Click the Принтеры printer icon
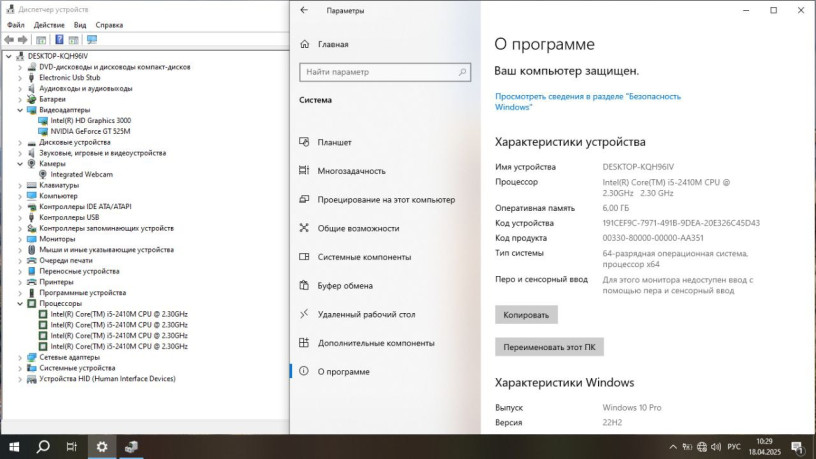This screenshot has height=459, width=816. (32, 282)
